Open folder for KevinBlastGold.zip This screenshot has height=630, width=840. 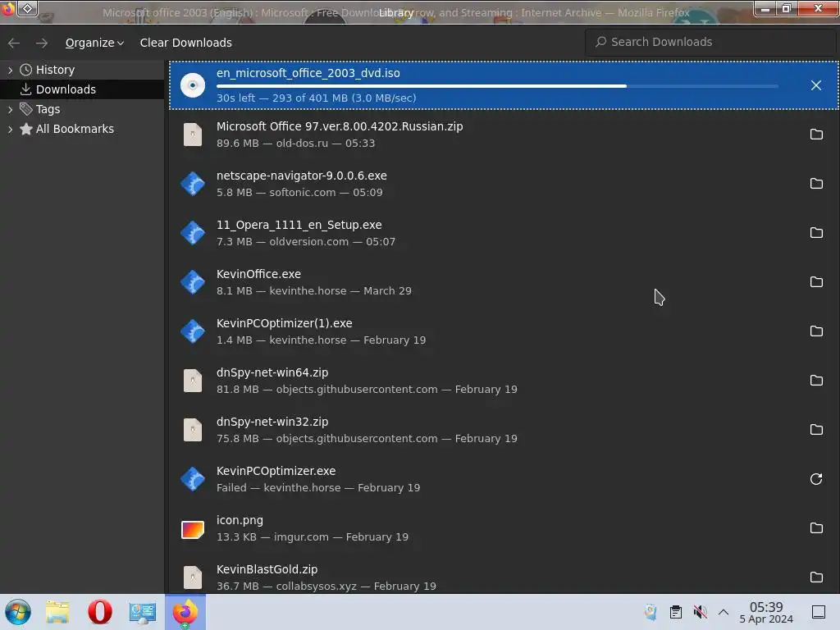[x=816, y=577]
